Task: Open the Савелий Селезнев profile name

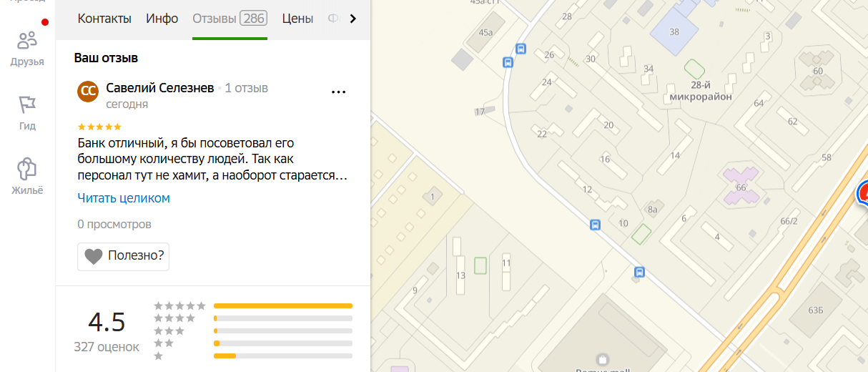Action: point(159,87)
